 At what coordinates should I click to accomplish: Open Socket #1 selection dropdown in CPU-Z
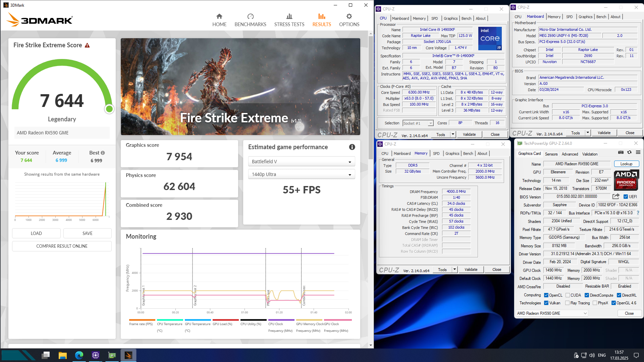pyautogui.click(x=418, y=123)
